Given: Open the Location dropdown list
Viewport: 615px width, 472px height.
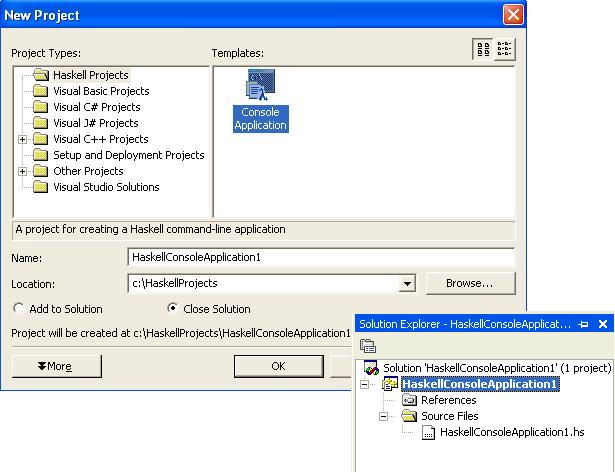Looking at the screenshot, I should tap(407, 283).
